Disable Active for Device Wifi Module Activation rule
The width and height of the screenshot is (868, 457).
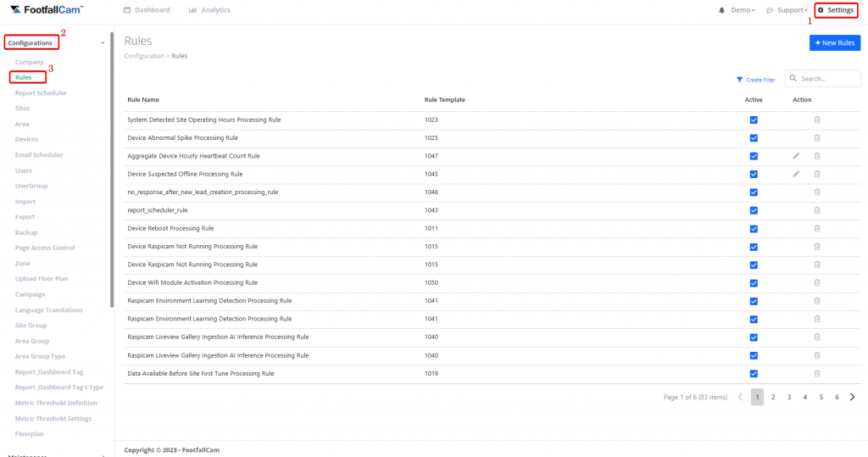pos(754,282)
